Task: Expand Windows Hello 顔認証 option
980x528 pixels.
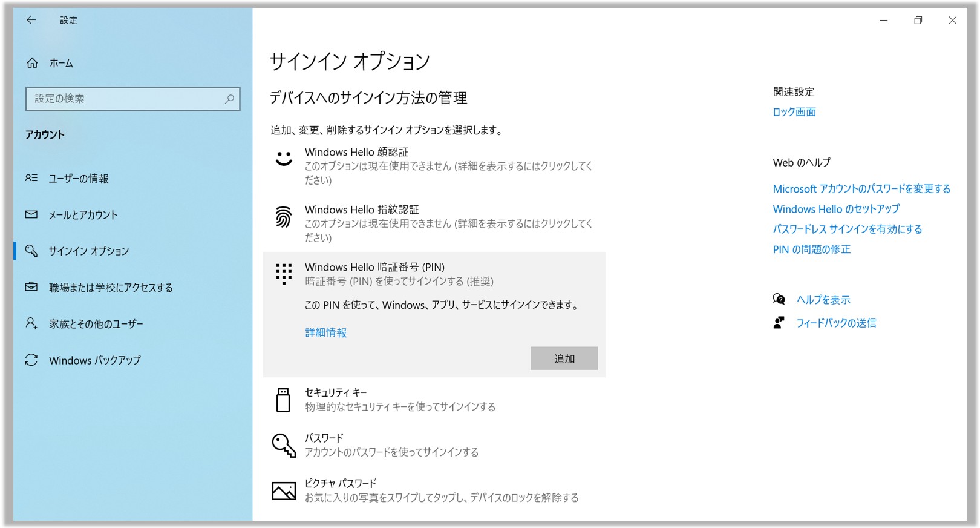Action: 434,166
